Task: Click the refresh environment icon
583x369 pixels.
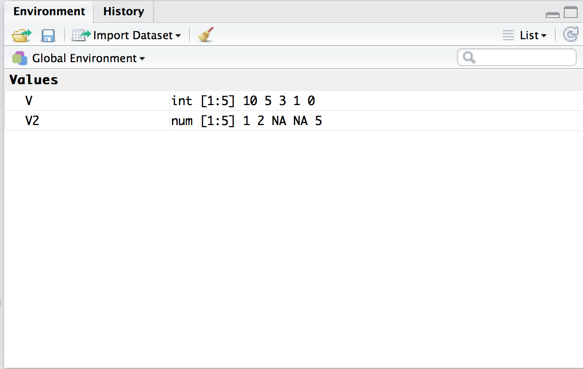Action: [x=571, y=35]
